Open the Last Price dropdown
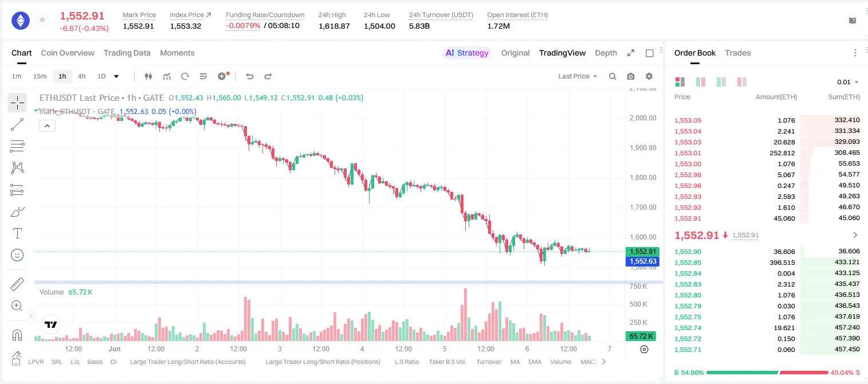 pyautogui.click(x=578, y=76)
